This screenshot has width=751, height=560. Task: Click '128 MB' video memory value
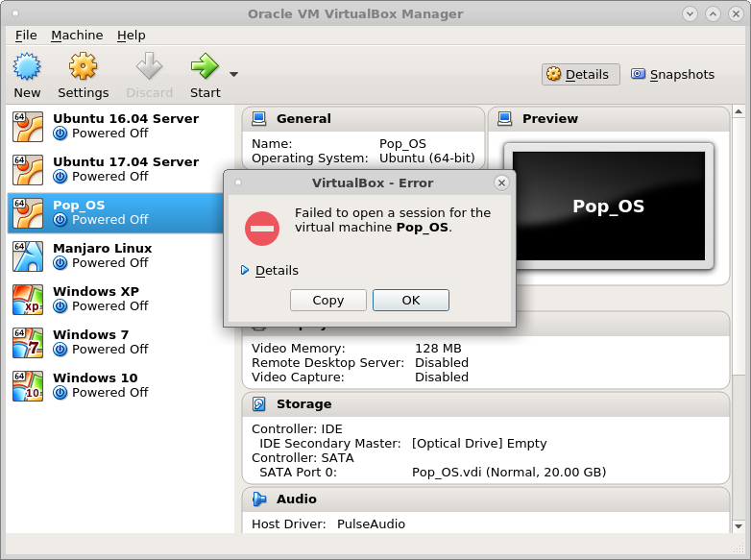(x=438, y=349)
